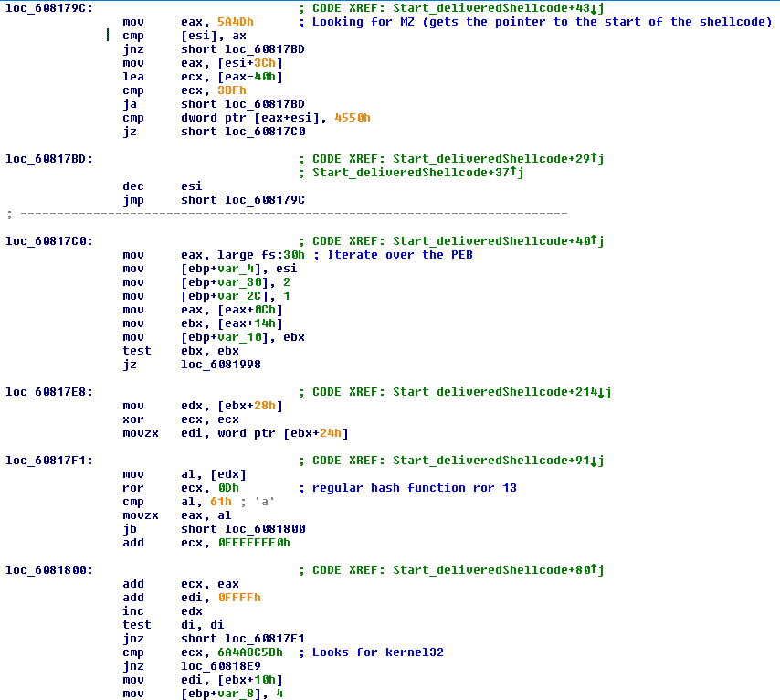Viewport: 780px width, 700px height.
Task: Click comment 'Looks for kernel32'
Action: (377, 652)
